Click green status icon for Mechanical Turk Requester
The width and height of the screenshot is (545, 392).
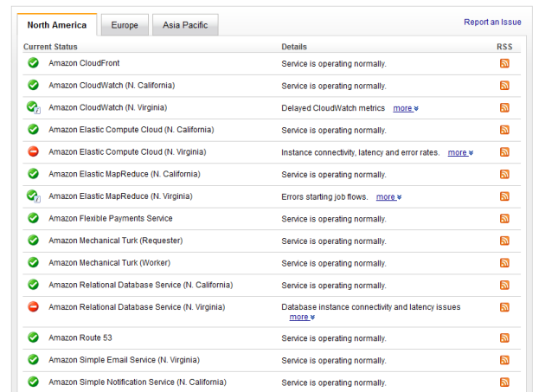pos(34,241)
